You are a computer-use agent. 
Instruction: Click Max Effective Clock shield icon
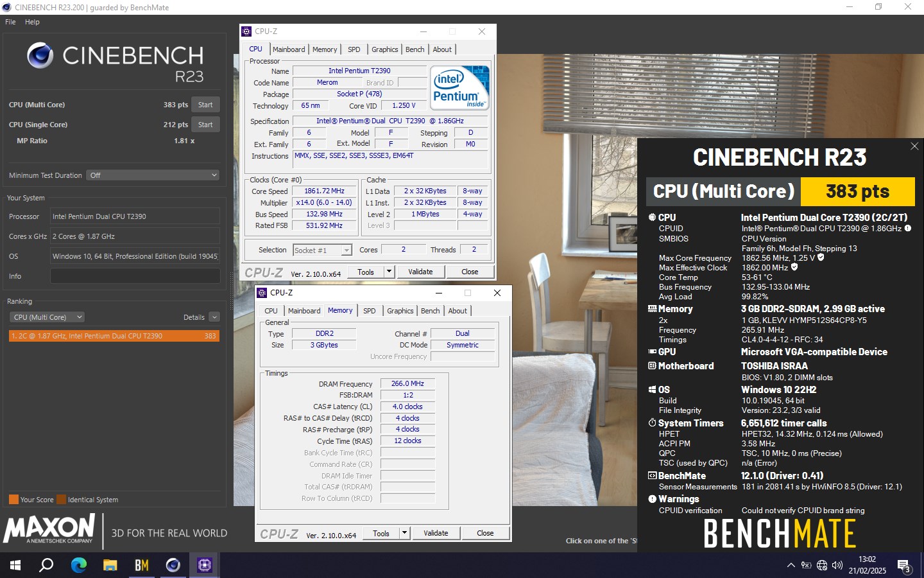pos(794,267)
